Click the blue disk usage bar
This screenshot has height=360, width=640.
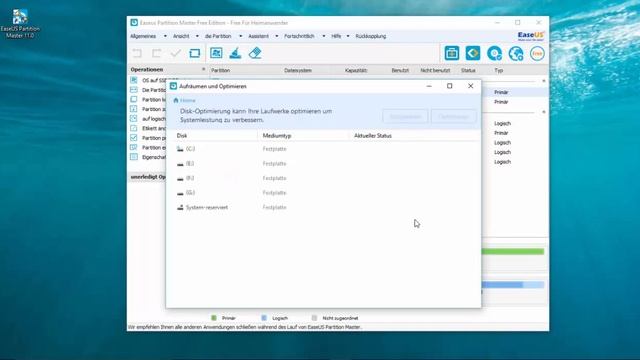point(513,285)
